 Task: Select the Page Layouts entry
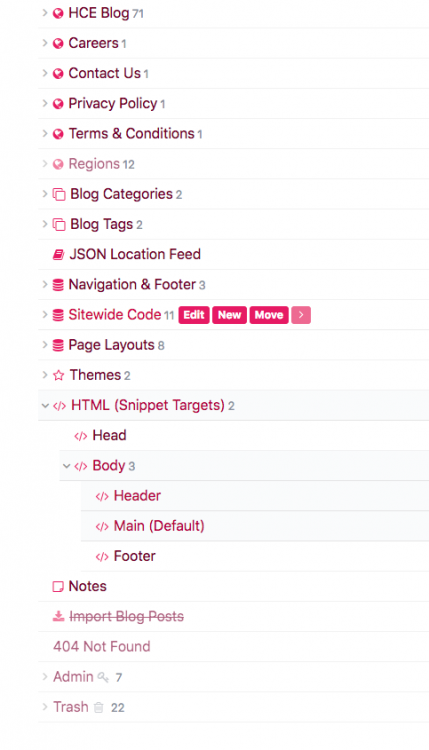[111, 345]
